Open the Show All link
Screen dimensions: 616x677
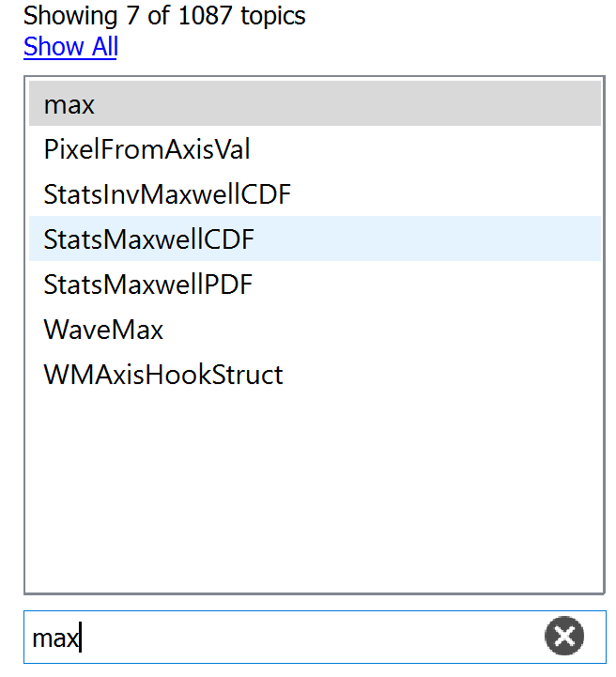(x=70, y=46)
